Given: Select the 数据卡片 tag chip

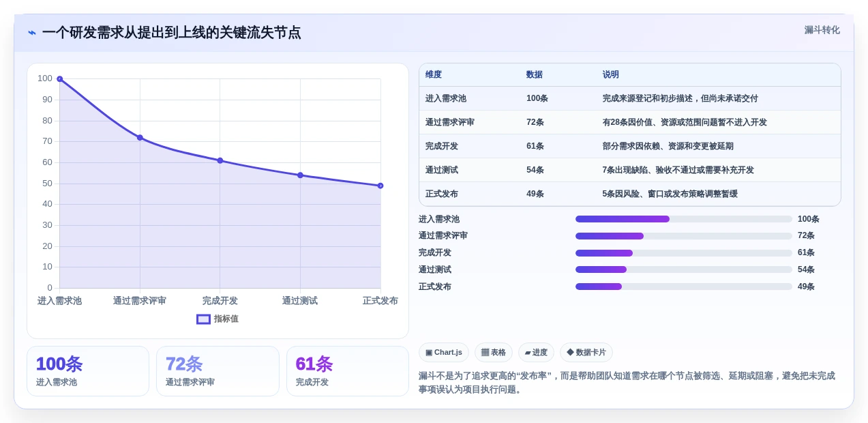Looking at the screenshot, I should point(586,353).
